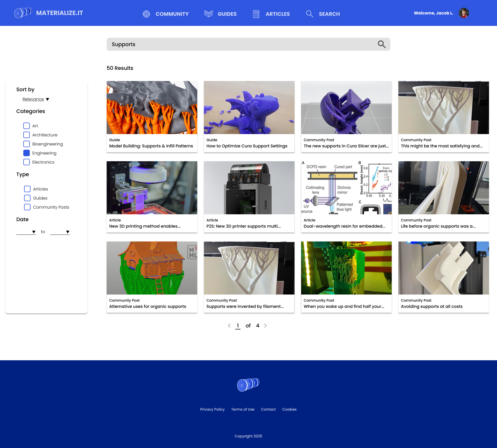Click the Materialize.it spool logo in header
The width and height of the screenshot is (497, 448).
[x=23, y=13]
